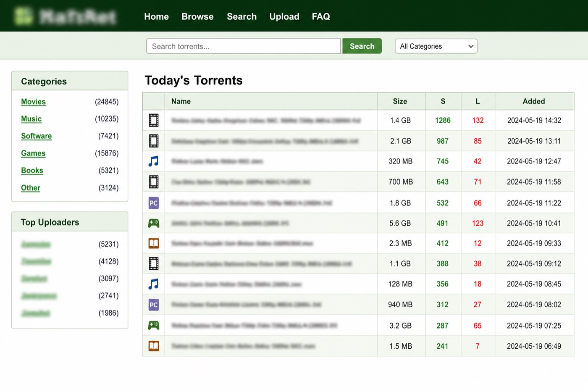Viewport: 588px width, 392px height.
Task: Click the film icon in the 2.1 GB row
Action: [154, 141]
